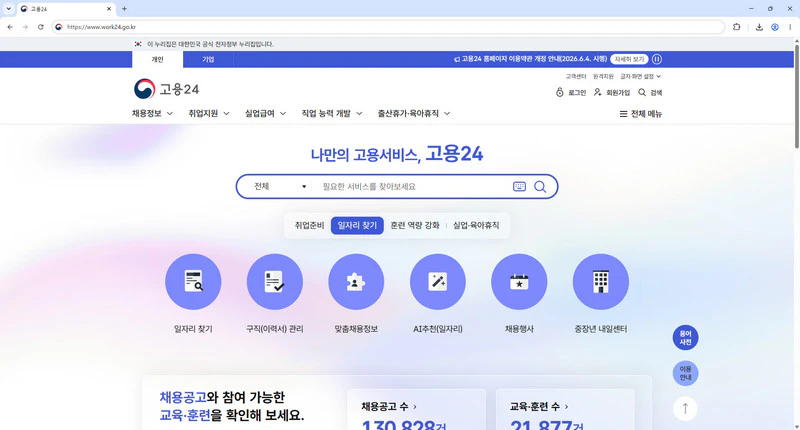800x430 pixels.
Task: Open the 중장년 내일센터 building icon
Action: (601, 282)
